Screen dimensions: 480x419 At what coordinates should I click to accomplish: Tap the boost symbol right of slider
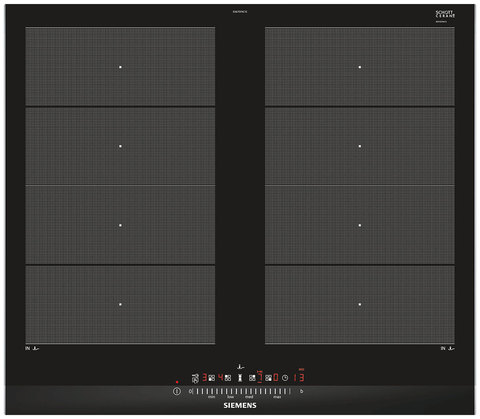[x=301, y=391]
